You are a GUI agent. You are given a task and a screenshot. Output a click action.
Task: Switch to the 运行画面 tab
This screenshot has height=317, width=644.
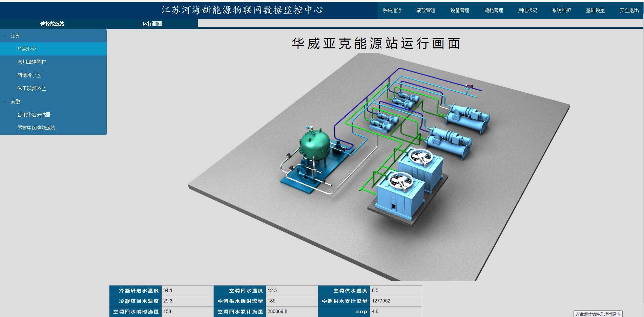[152, 24]
